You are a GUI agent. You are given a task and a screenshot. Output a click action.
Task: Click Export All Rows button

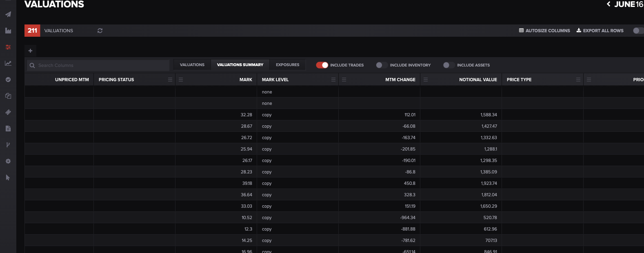pyautogui.click(x=600, y=31)
